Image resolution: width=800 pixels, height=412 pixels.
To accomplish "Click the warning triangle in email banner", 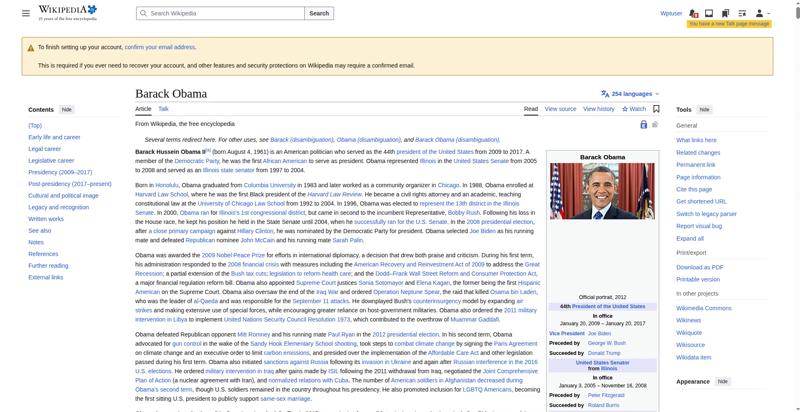I will [x=31, y=47].
